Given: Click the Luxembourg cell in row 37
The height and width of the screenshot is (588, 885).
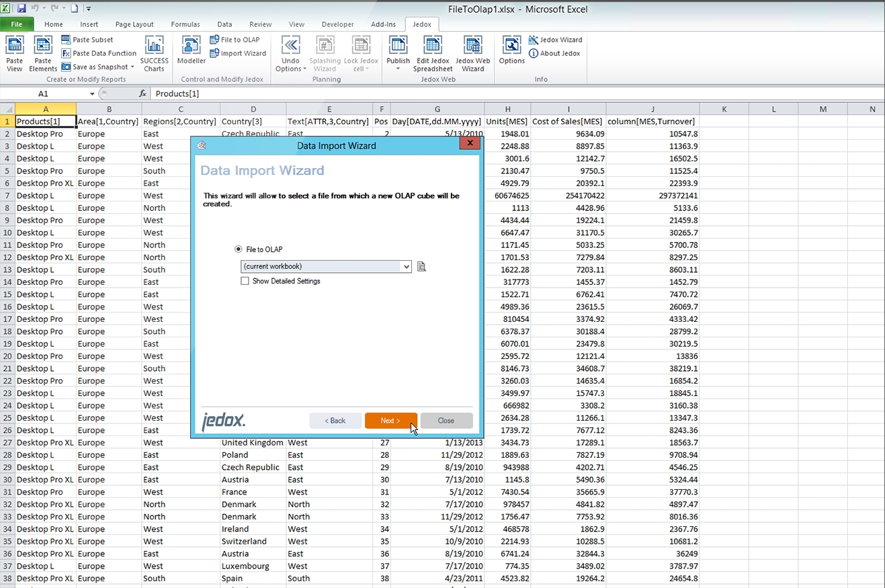Looking at the screenshot, I should tap(253, 566).
